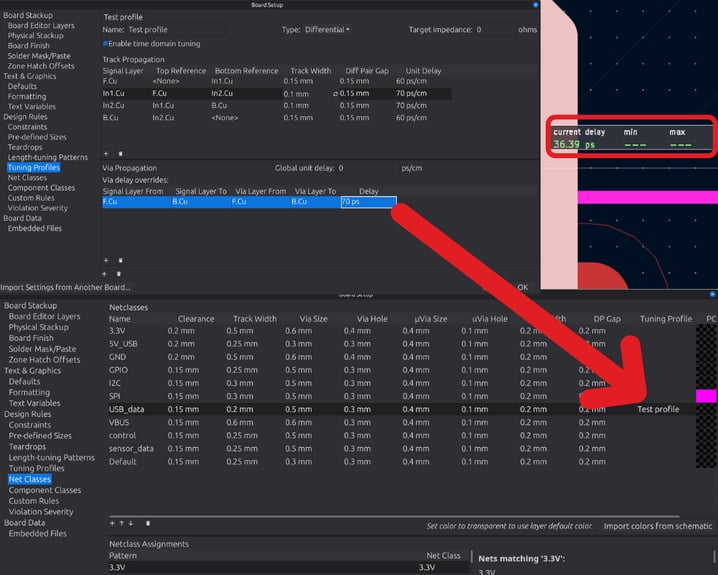718x575 pixels.
Task: Click the Net Class column header in Netclass Assignments
Action: coord(443,555)
